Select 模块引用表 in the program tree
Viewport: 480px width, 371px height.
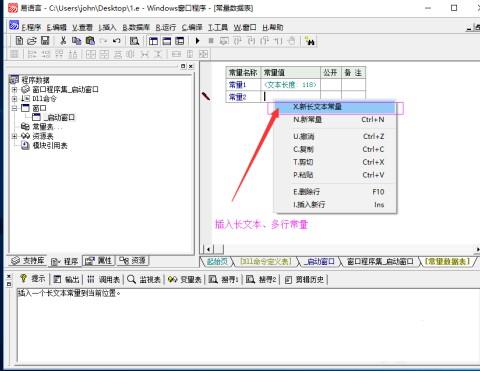50,145
